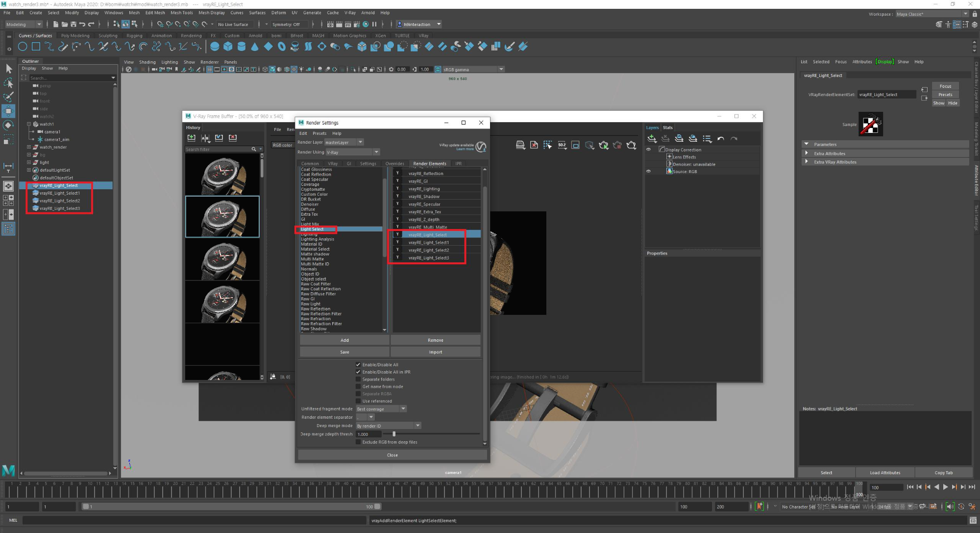This screenshot has height=533, width=980.
Task: Click the VFB clear image icon
Action: (x=534, y=145)
